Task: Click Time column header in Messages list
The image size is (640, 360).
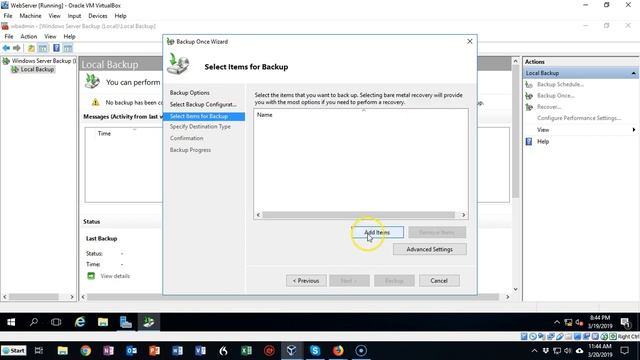Action: pyautogui.click(x=104, y=133)
